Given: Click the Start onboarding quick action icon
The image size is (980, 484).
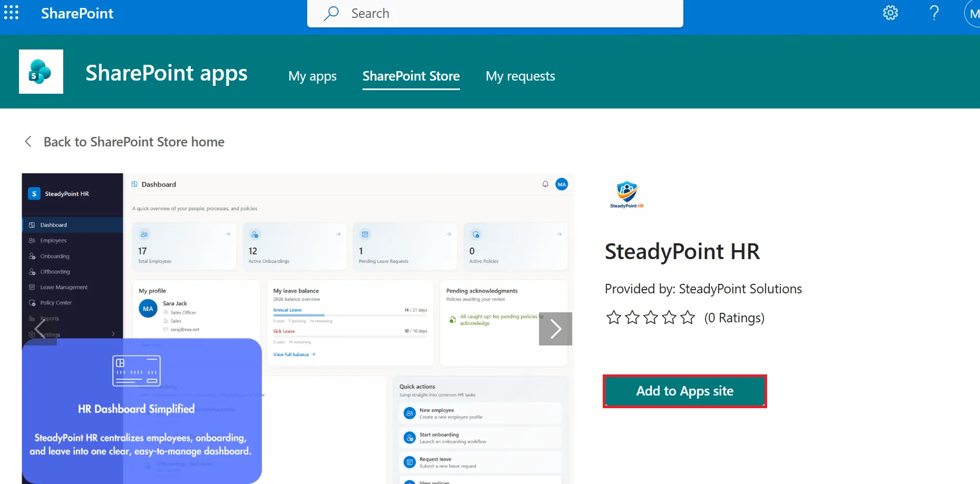Looking at the screenshot, I should coord(409,438).
